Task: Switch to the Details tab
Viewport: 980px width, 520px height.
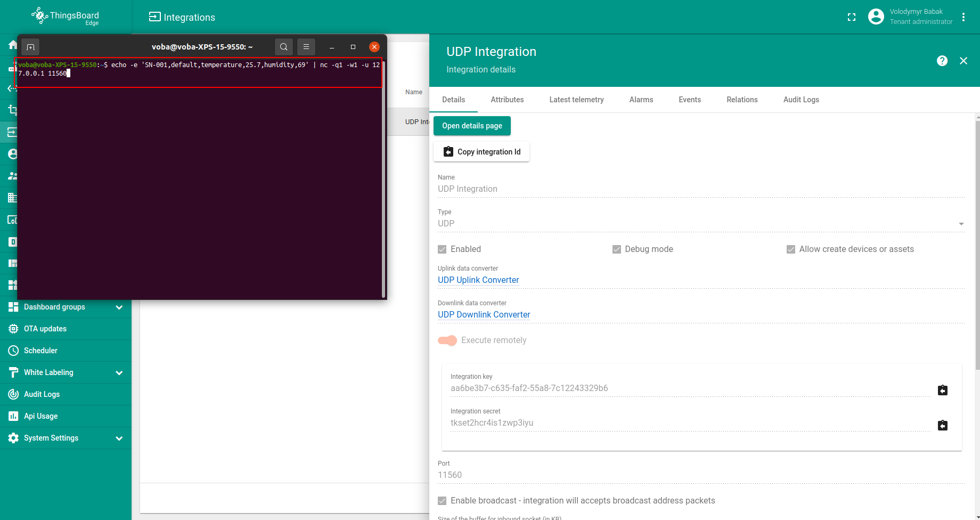Action: (454, 100)
